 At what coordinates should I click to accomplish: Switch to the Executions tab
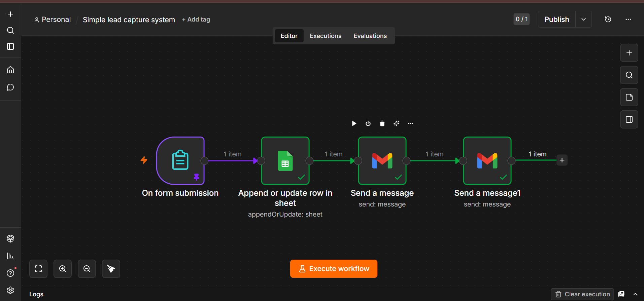[x=325, y=36]
